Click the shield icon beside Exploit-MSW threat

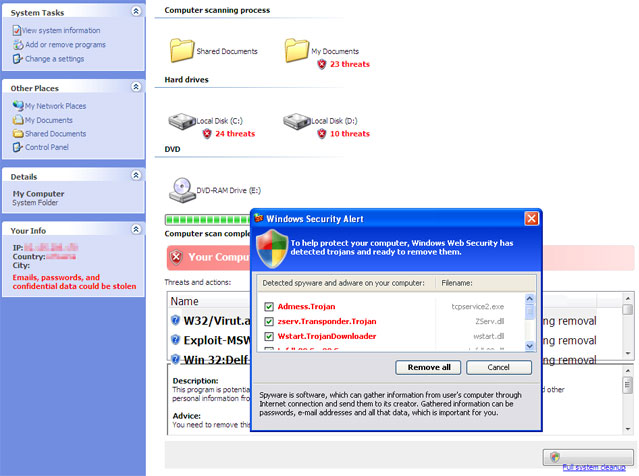175,339
